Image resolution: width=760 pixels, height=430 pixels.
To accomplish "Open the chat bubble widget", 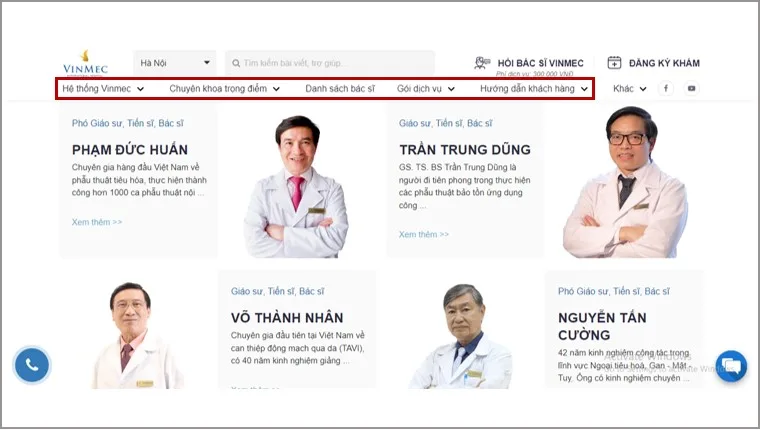I will pos(731,366).
